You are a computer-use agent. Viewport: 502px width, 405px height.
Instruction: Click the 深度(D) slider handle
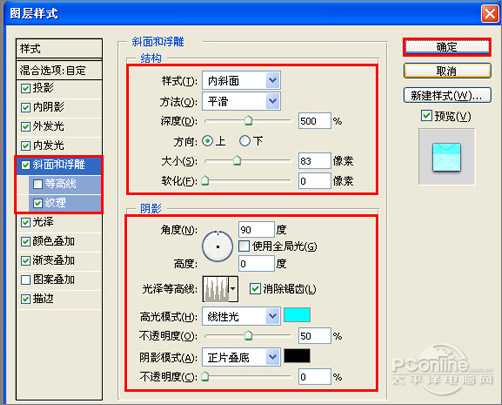pos(248,121)
